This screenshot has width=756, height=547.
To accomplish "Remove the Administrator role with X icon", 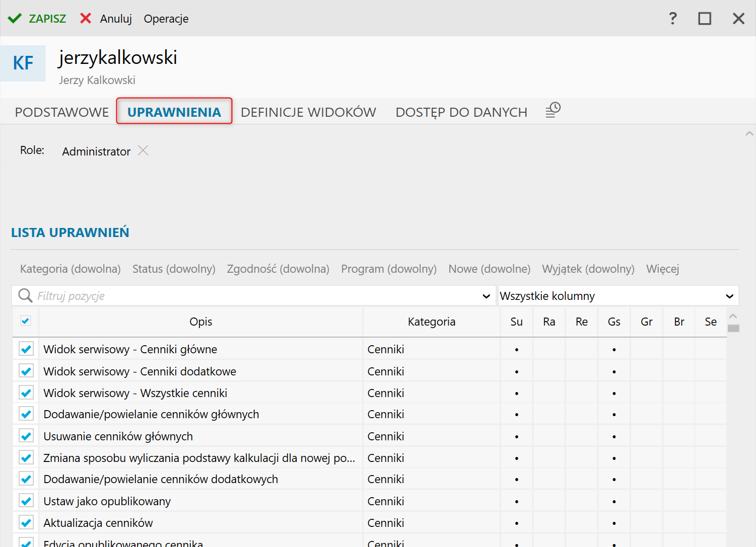I will point(143,150).
